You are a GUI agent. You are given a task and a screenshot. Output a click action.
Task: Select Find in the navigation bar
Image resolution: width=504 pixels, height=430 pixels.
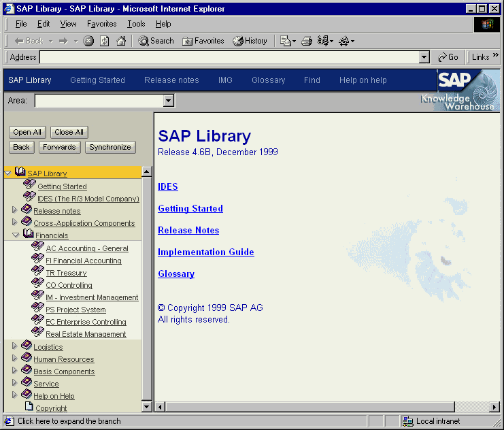coord(312,80)
